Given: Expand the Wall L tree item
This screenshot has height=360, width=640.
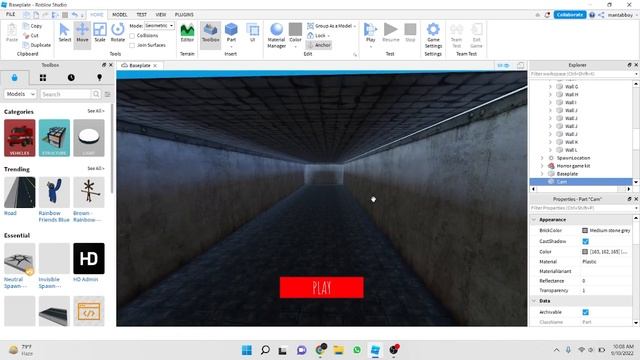Looking at the screenshot, I should click(x=550, y=150).
